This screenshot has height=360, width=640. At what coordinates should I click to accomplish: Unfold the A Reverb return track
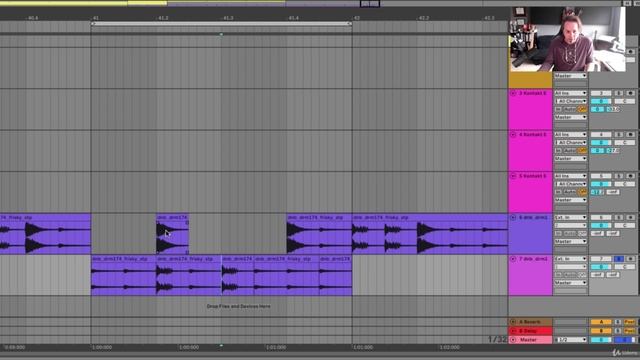pos(513,322)
